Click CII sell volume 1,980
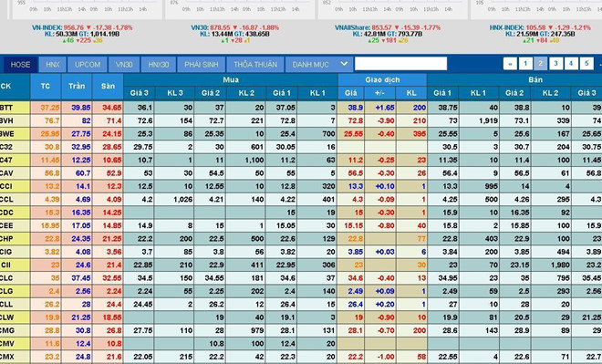Viewport: 602px width, 364px height. coord(560,265)
